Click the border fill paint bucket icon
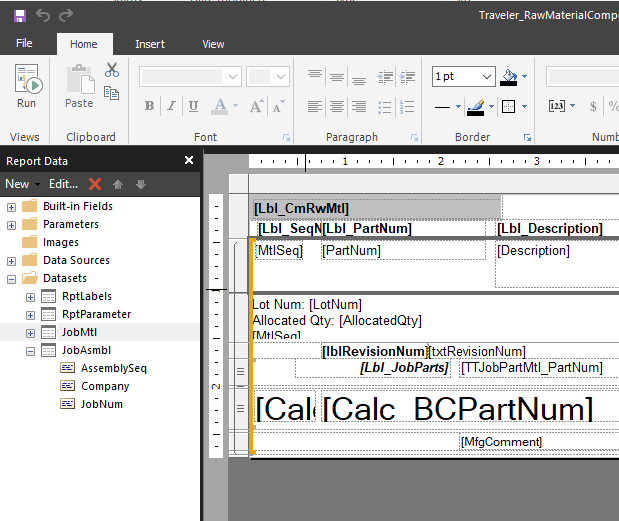 tap(510, 76)
